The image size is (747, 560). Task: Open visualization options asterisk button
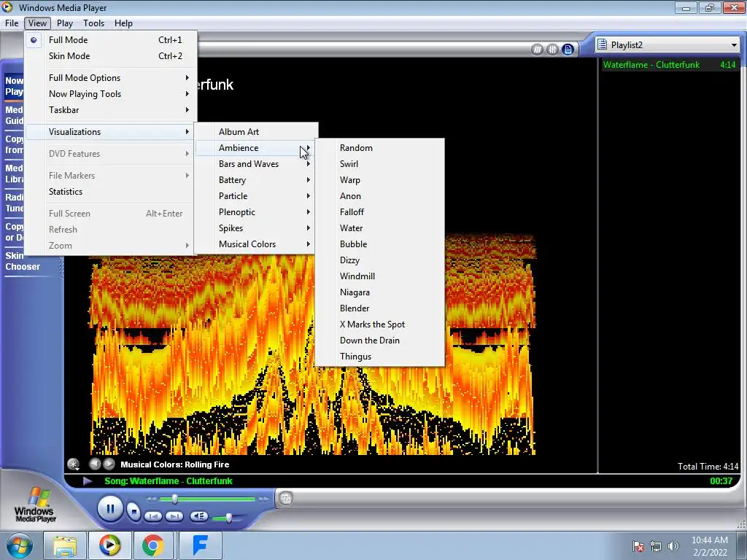(x=74, y=464)
